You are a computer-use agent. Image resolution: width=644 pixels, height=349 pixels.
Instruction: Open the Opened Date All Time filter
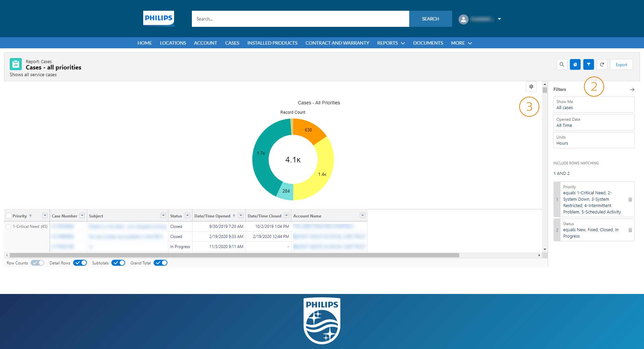(x=594, y=122)
